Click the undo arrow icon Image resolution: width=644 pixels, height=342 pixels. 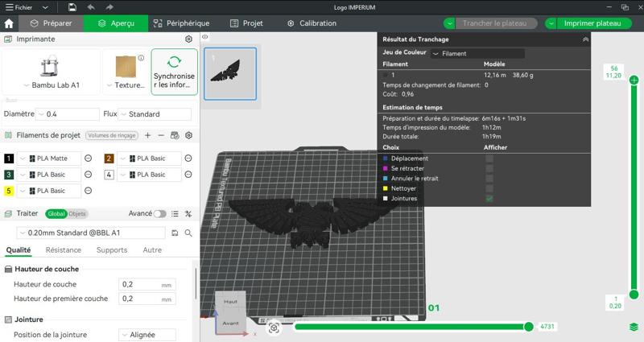coord(90,7)
